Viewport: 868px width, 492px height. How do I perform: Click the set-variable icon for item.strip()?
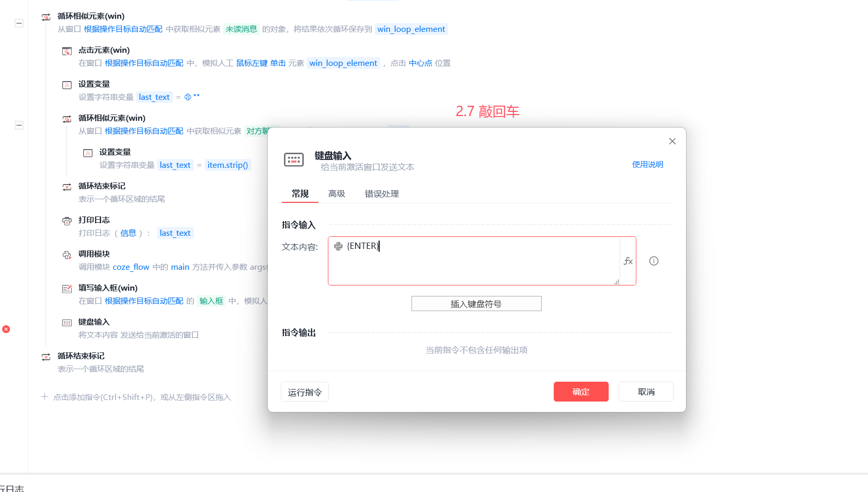pos(88,153)
